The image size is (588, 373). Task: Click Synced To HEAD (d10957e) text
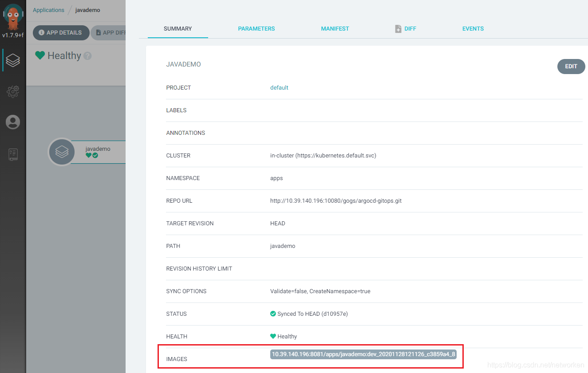[x=312, y=314]
